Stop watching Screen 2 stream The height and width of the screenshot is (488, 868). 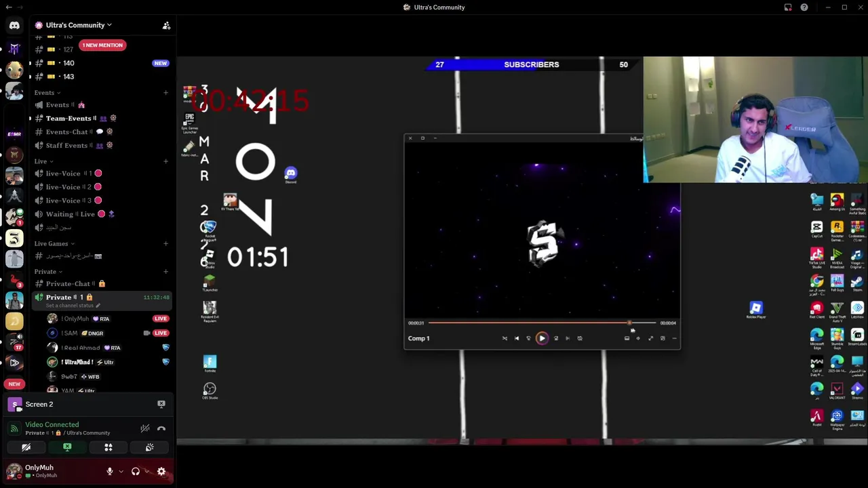[161, 404]
